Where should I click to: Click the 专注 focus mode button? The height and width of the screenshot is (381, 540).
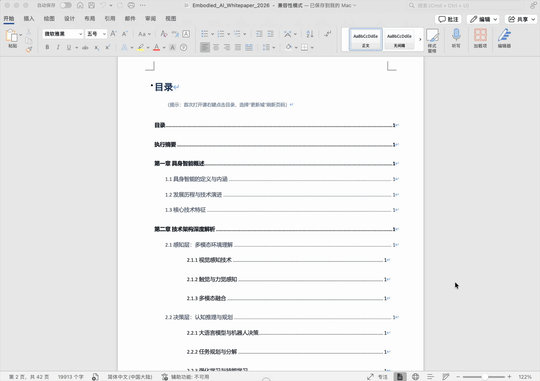pos(377,377)
